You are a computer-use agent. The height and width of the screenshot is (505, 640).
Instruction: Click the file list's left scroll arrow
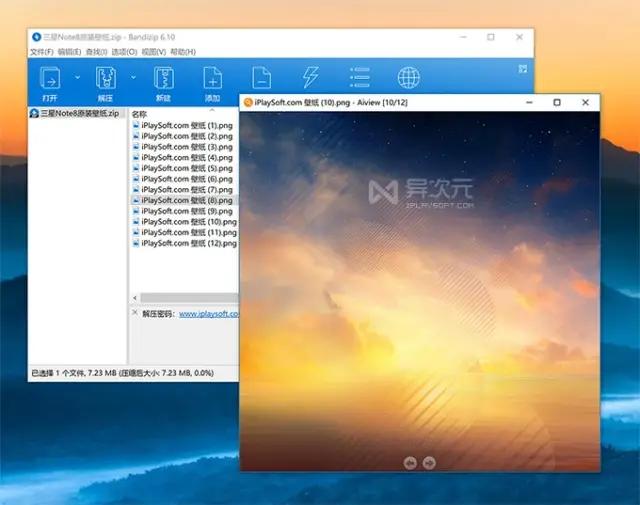[x=135, y=298]
